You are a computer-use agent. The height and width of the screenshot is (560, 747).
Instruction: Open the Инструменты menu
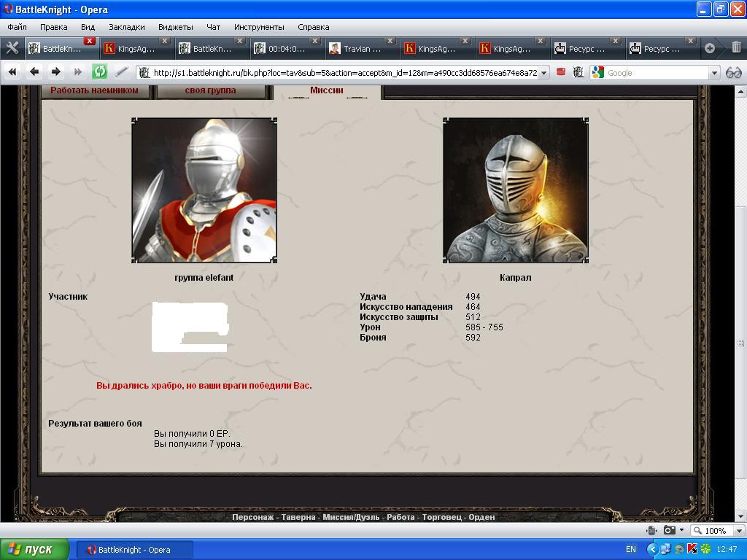pos(259,27)
